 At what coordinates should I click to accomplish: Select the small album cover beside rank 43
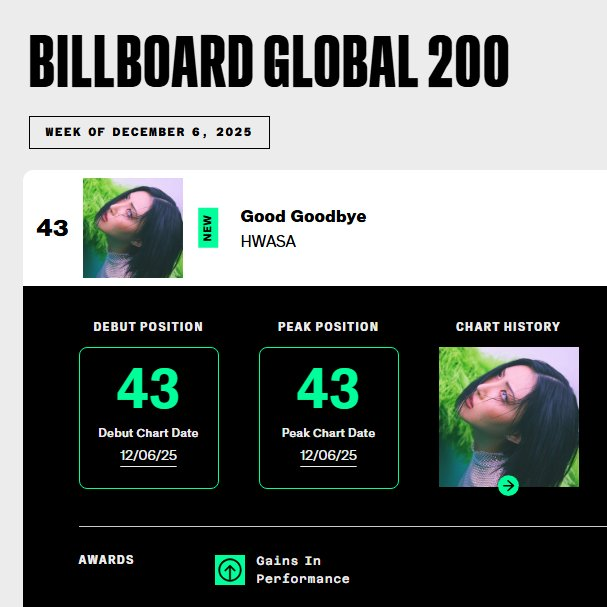coord(133,228)
